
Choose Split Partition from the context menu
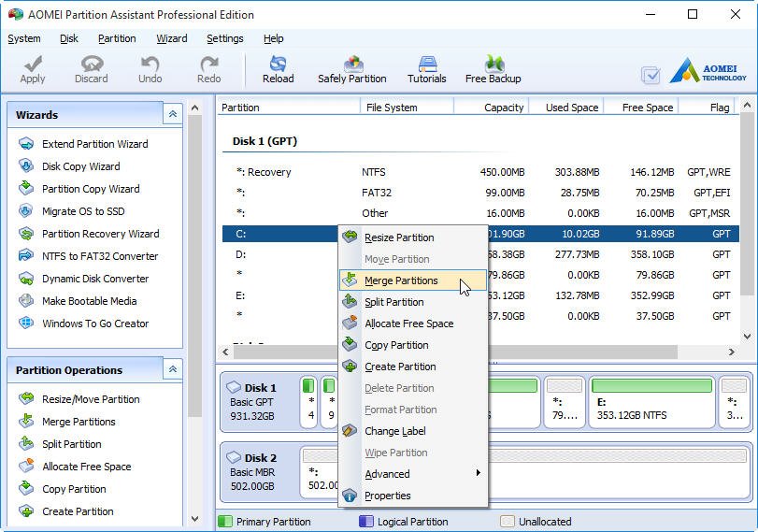[393, 302]
